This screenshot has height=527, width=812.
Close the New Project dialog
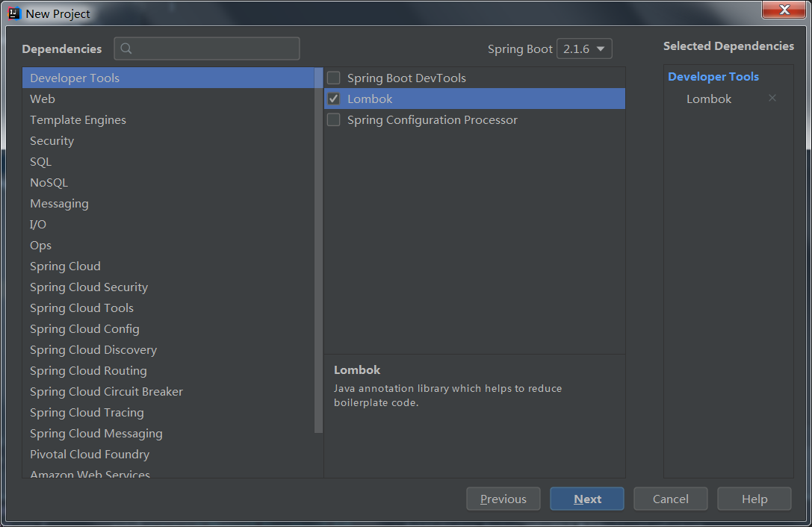pyautogui.click(x=784, y=10)
